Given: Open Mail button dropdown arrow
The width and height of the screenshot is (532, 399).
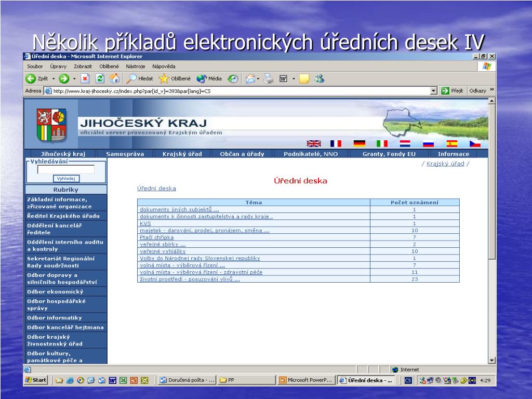Looking at the screenshot, I should [258, 79].
